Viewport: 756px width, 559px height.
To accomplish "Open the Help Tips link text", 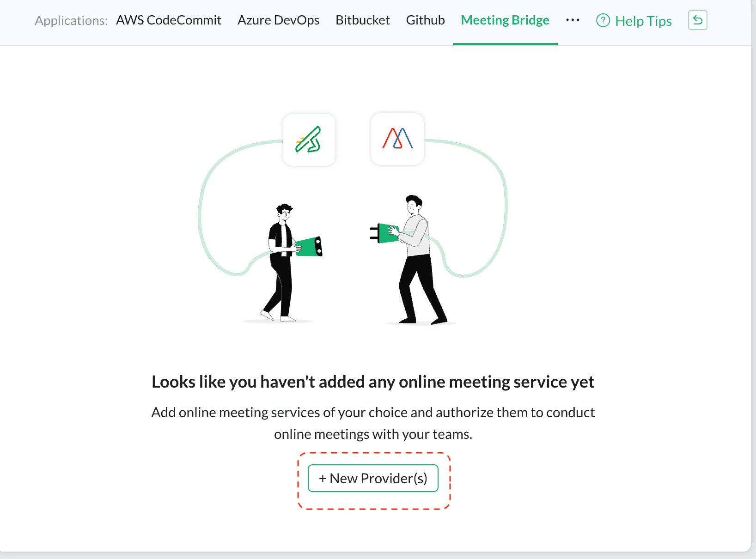I will click(643, 21).
